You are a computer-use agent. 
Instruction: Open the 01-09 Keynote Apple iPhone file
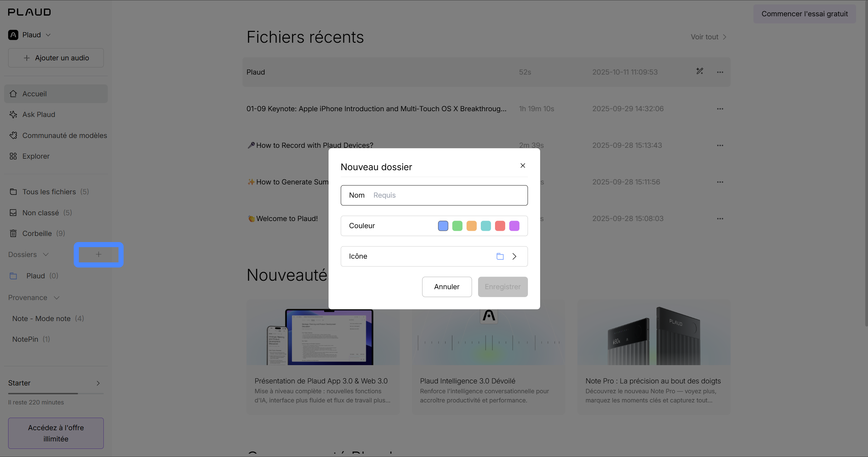[x=376, y=109]
